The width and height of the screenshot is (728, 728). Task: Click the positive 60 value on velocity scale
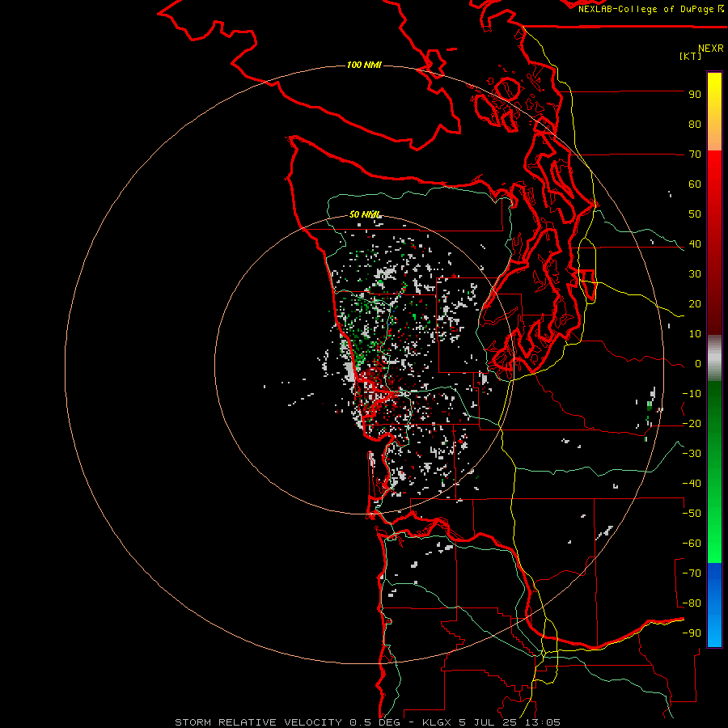tap(695, 184)
